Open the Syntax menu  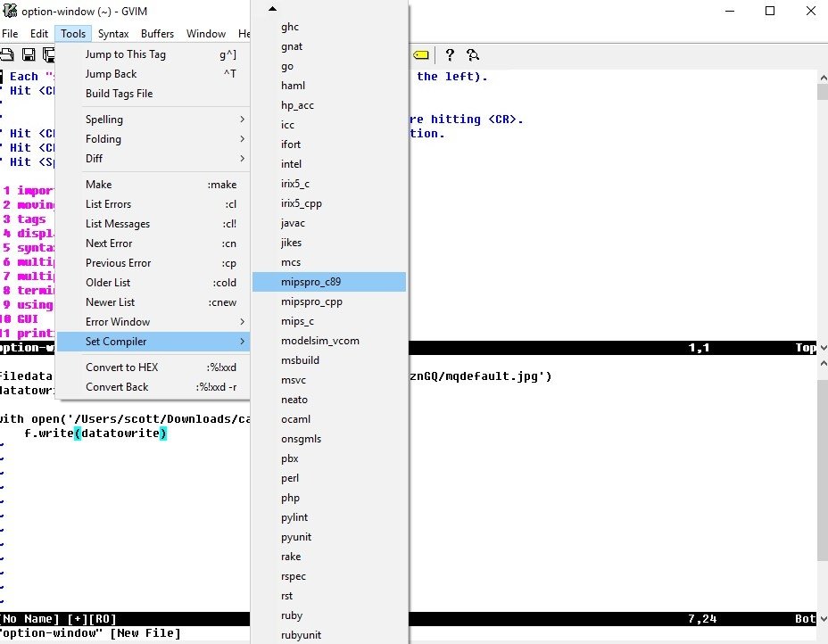click(x=113, y=33)
